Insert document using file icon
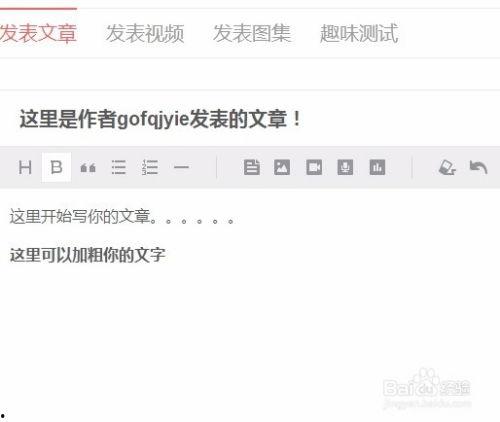 point(252,167)
